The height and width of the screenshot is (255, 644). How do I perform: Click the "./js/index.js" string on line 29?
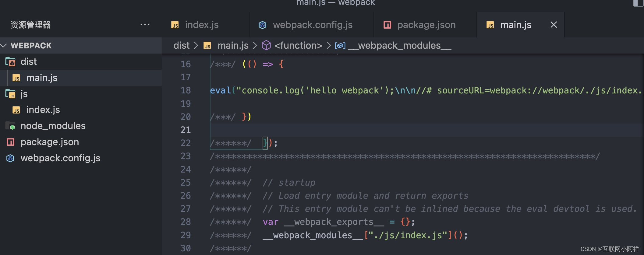pyautogui.click(x=408, y=235)
